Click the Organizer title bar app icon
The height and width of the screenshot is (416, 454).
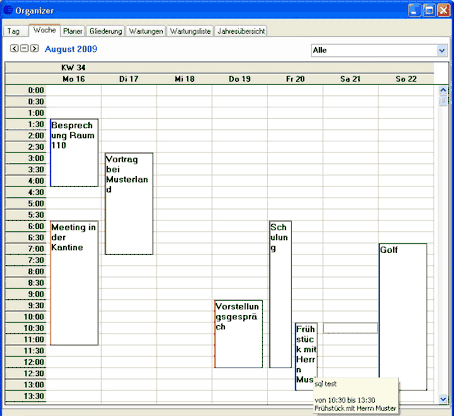pyautogui.click(x=8, y=10)
